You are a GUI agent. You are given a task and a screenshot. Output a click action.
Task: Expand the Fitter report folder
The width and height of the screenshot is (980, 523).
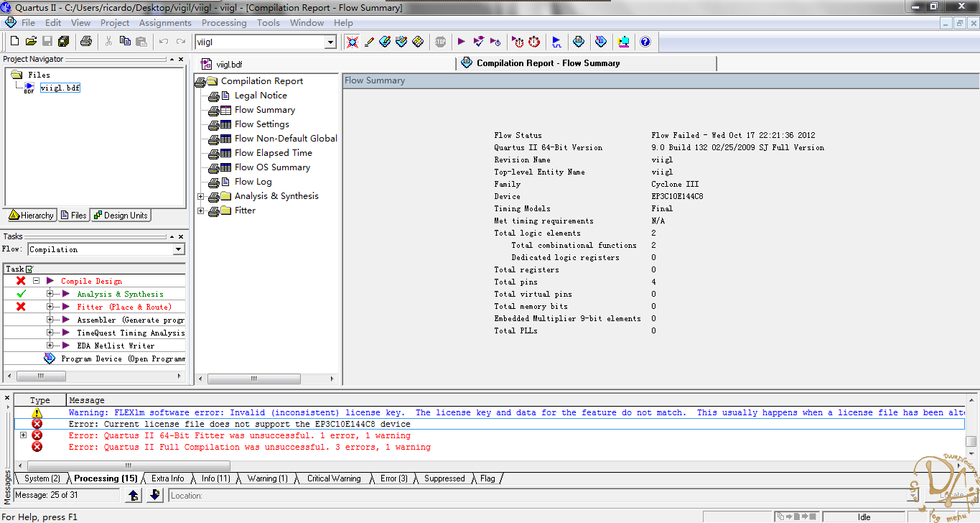(200, 210)
